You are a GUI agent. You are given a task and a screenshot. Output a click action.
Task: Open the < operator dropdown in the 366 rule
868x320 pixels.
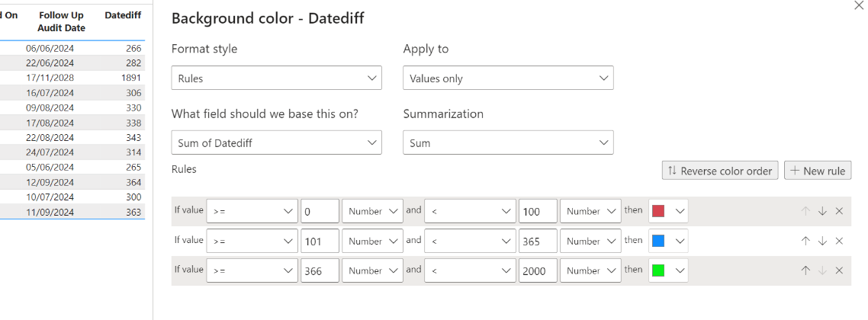coord(470,270)
